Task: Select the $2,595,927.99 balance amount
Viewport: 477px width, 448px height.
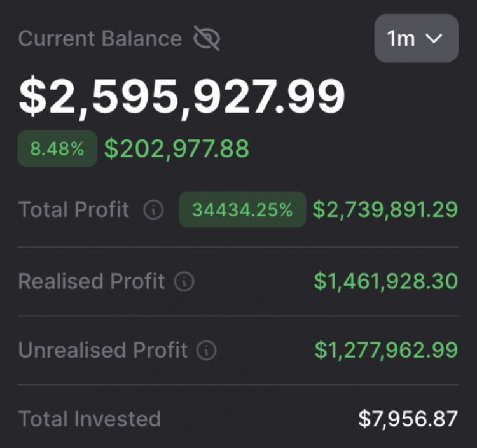Action: [182, 97]
